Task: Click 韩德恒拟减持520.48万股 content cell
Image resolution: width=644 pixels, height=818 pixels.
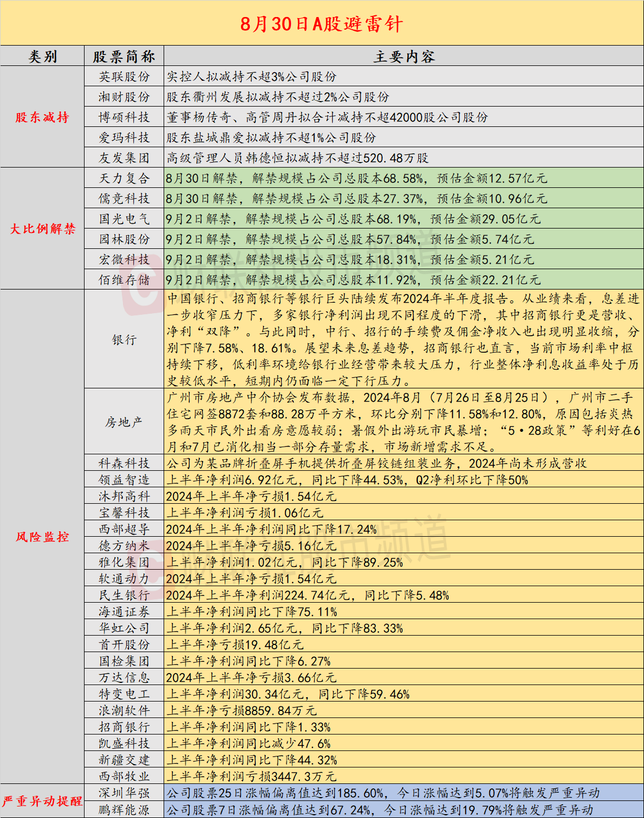Action: (x=404, y=158)
